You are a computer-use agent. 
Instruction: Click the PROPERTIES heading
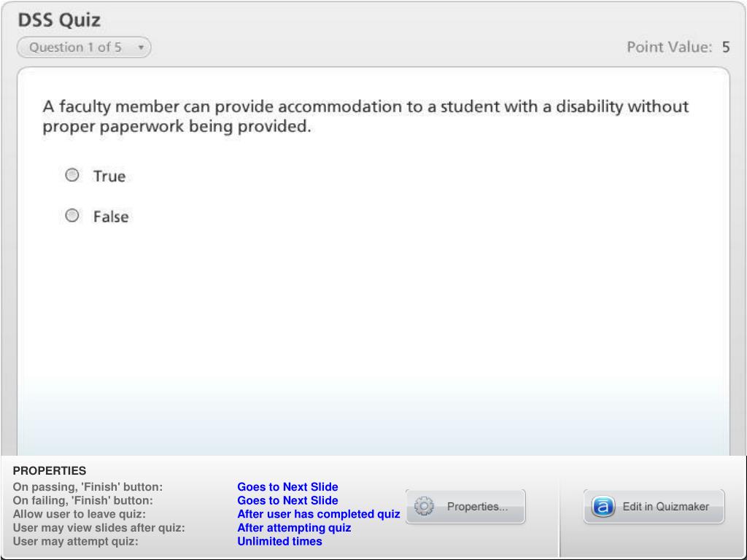(50, 470)
